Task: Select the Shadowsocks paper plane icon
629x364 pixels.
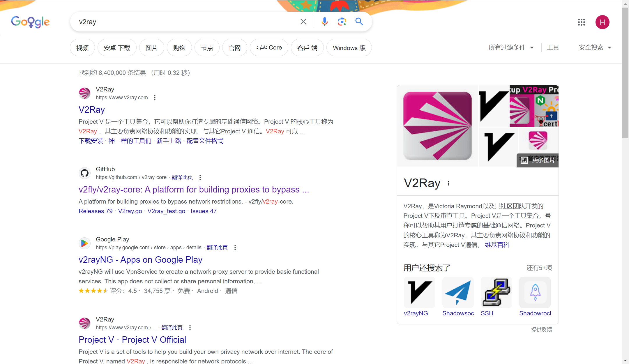Action: 458,292
